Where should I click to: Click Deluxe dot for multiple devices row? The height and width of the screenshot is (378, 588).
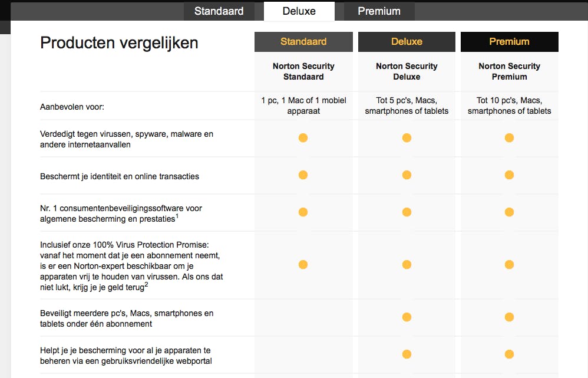click(x=407, y=318)
